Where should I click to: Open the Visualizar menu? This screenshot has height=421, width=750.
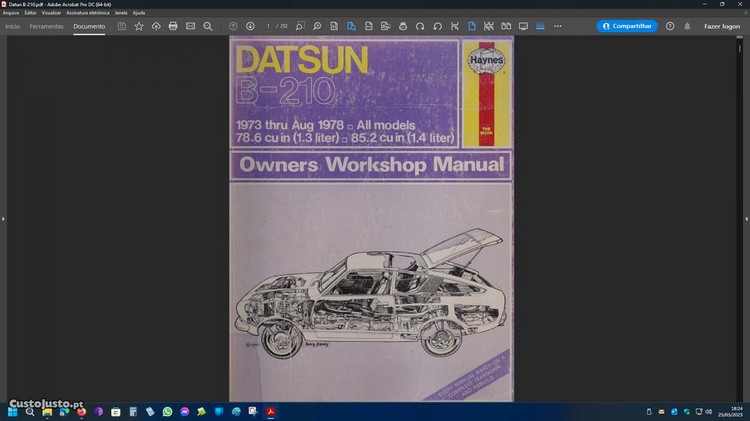tap(51, 13)
